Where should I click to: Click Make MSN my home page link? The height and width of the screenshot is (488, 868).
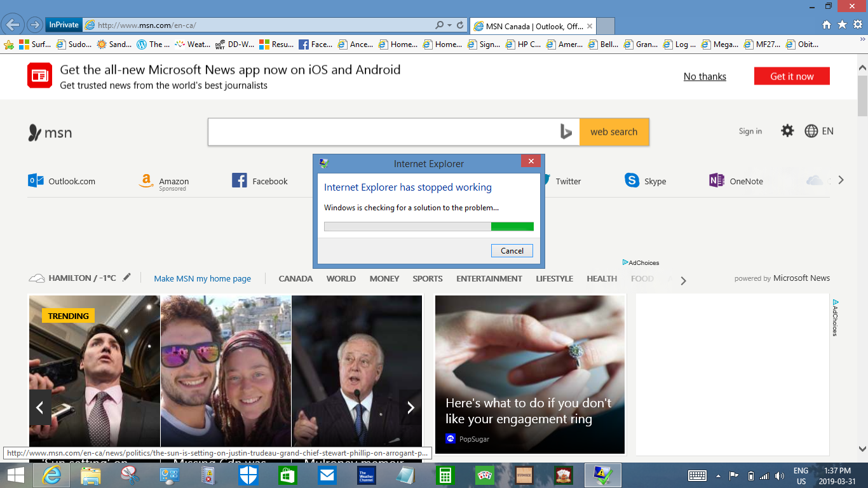[x=202, y=278]
